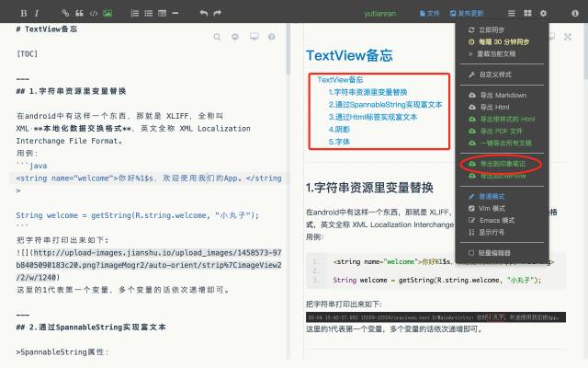The width and height of the screenshot is (588, 368).
Task: Click the '```java' line in editor
Action: pos(31,166)
